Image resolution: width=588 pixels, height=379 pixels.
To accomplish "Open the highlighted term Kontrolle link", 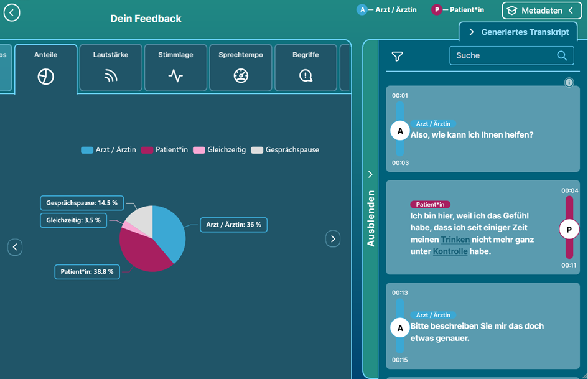I will coord(450,251).
